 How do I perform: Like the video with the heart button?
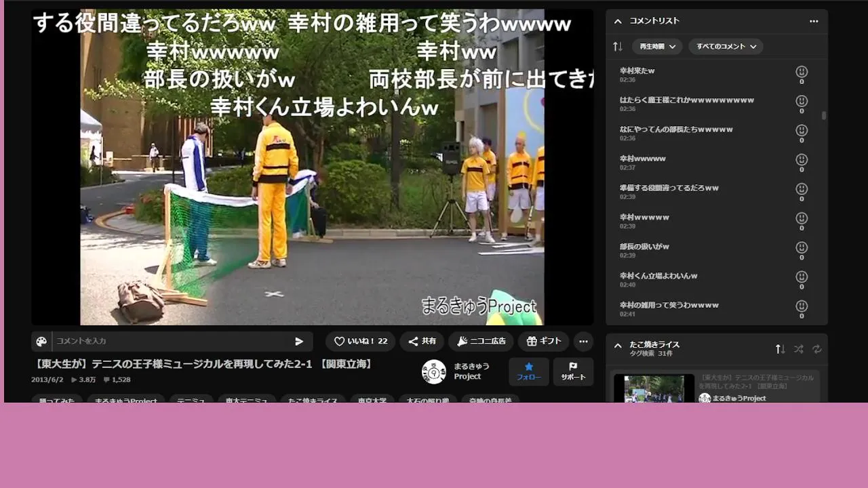(x=360, y=342)
